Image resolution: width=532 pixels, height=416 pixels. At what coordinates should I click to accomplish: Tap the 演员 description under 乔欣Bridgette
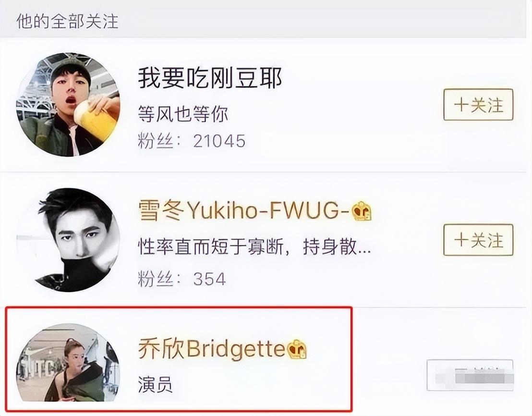(x=156, y=384)
